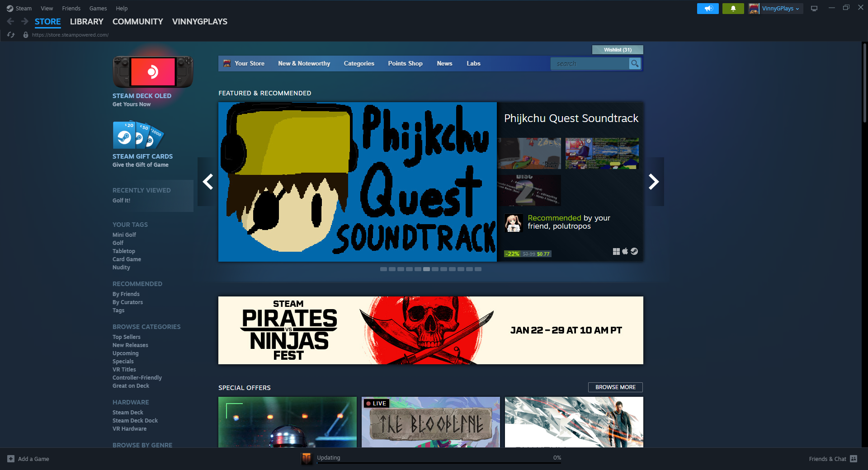Toggle Big Picture mode monitor icon

click(814, 9)
